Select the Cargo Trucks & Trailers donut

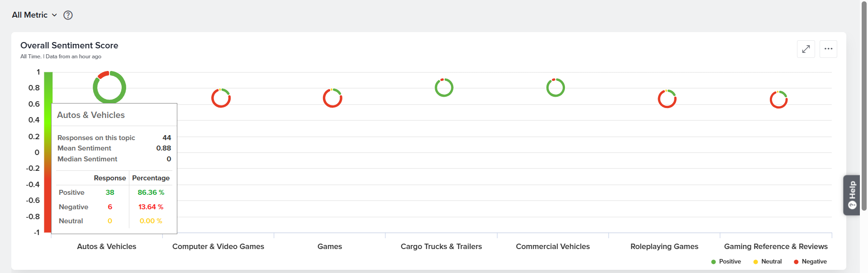pos(444,87)
